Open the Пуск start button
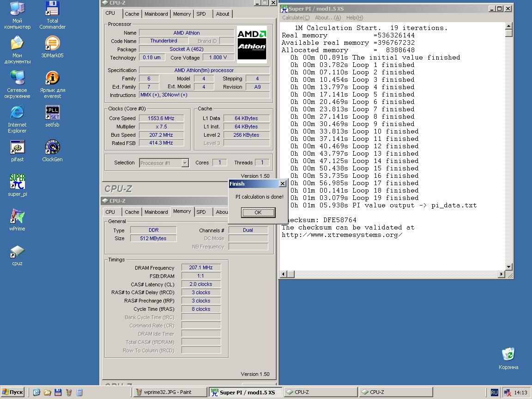The image size is (532, 399). (12, 392)
